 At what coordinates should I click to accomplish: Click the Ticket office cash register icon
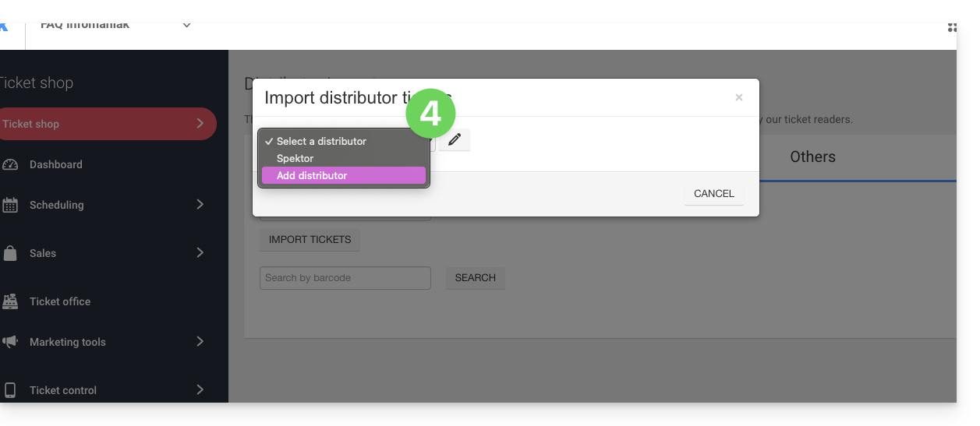coord(10,301)
